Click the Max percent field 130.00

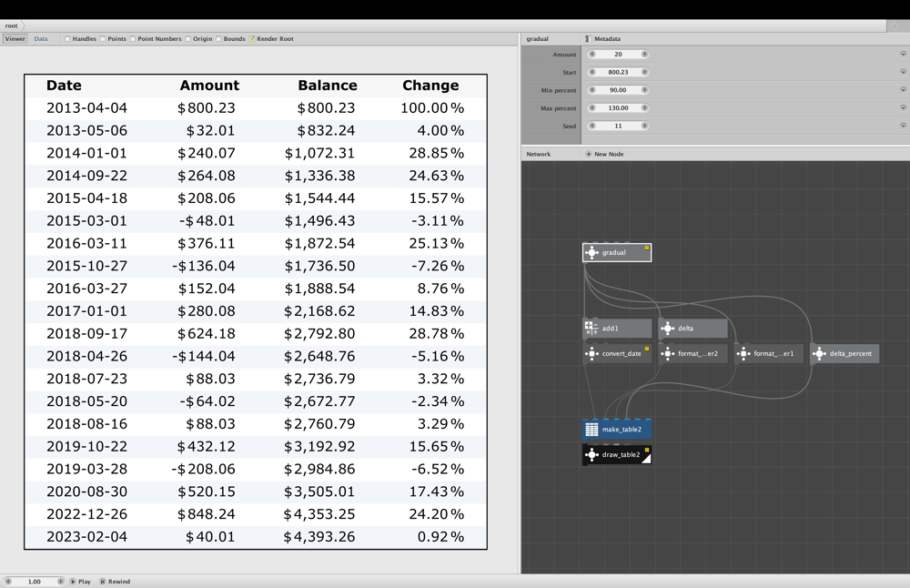[618, 108]
